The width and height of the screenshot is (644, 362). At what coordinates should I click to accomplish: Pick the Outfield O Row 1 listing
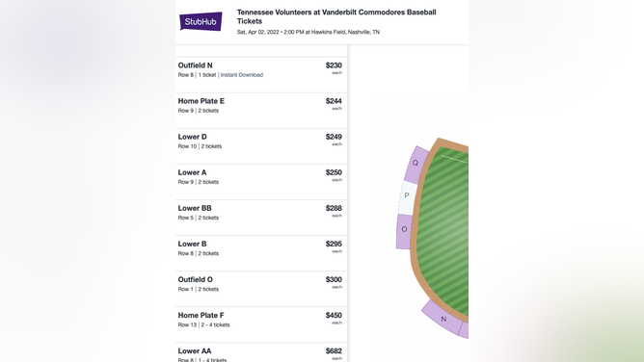coord(261,289)
